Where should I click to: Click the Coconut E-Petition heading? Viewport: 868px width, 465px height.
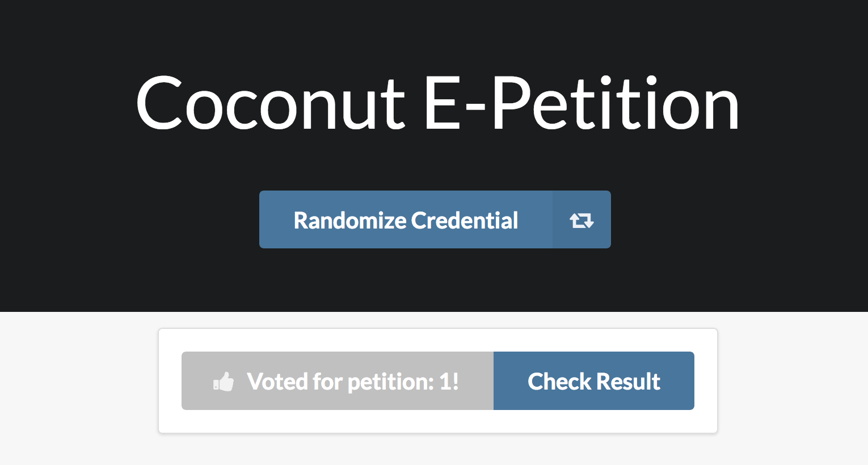437,104
